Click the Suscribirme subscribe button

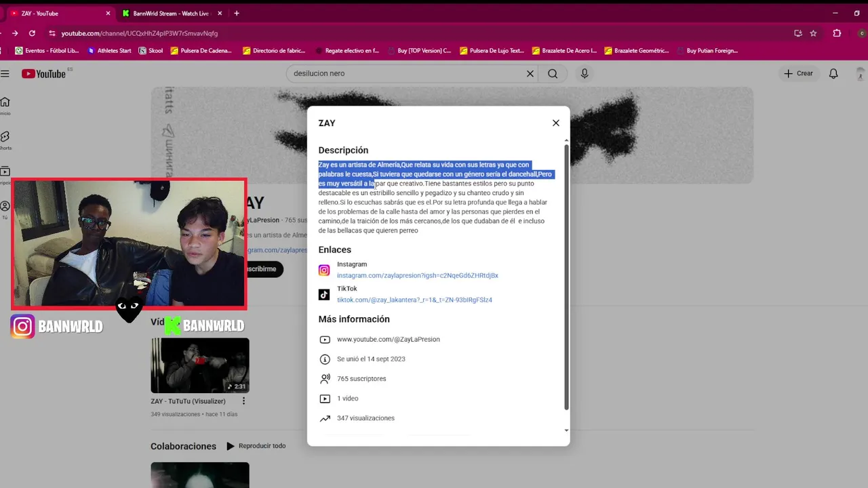pos(263,269)
